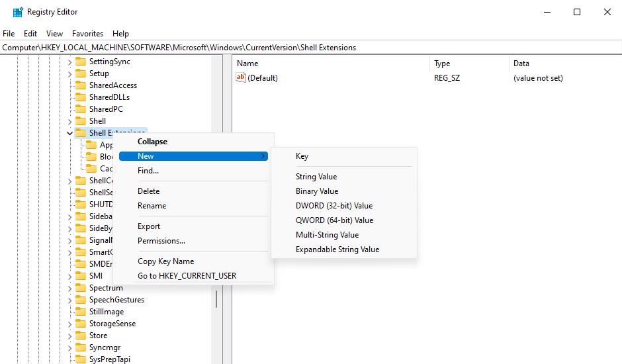
Task: Click Go to HKEY_CURRENT_USER option
Action: pos(187,276)
